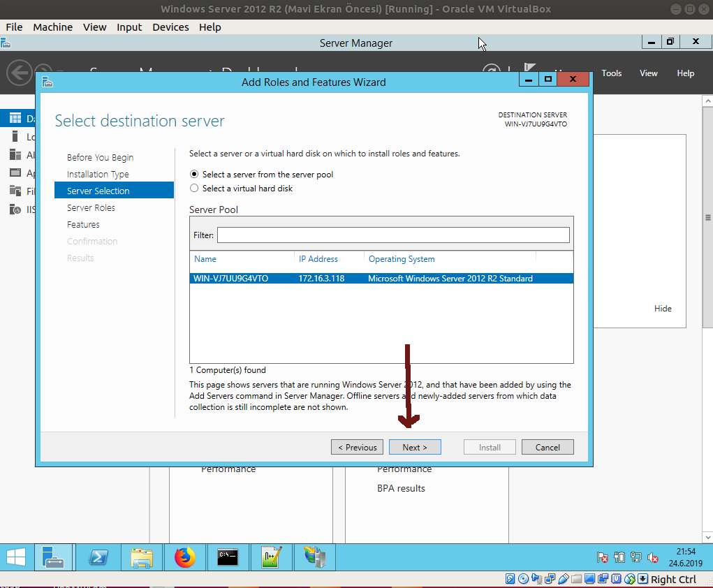Image resolution: width=713 pixels, height=588 pixels.
Task: Click VirtualBox audio status icon
Action: [536, 579]
